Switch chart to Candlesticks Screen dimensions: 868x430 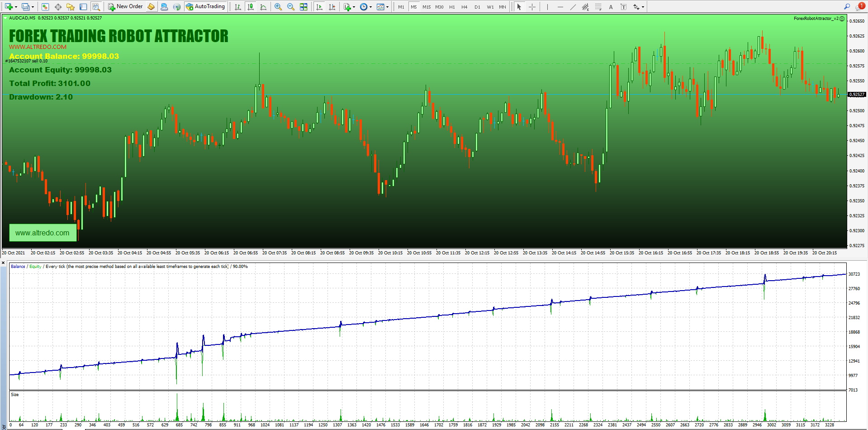click(x=250, y=7)
